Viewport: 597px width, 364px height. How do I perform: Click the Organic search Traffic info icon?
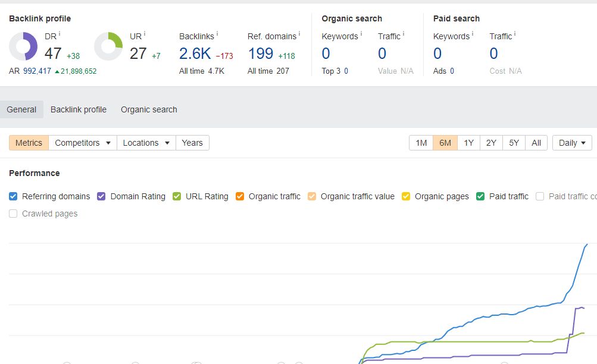pyautogui.click(x=403, y=34)
